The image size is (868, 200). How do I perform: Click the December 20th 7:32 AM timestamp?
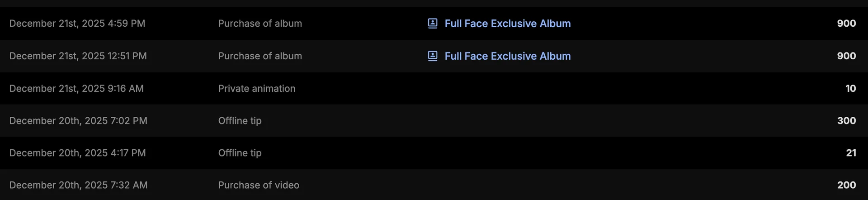(x=78, y=185)
